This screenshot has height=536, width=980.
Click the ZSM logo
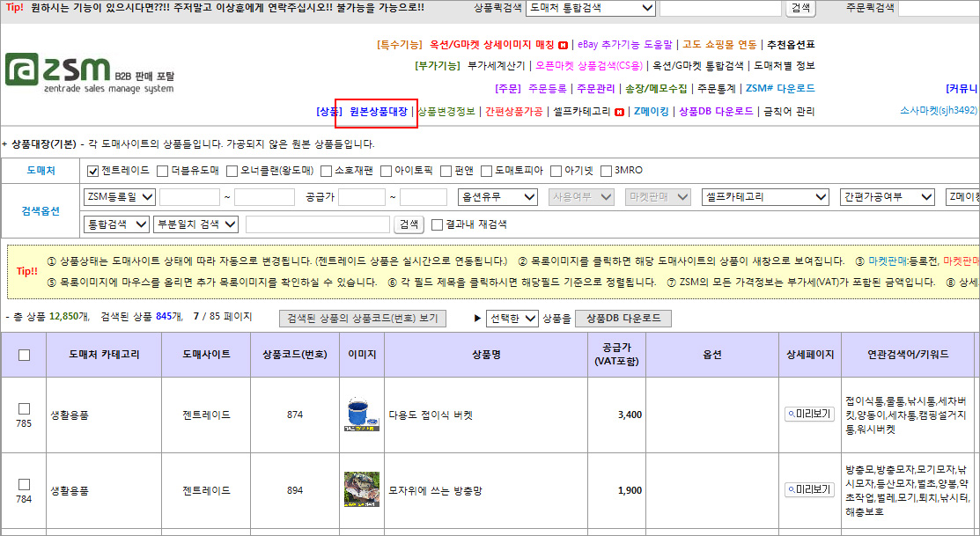(88, 72)
